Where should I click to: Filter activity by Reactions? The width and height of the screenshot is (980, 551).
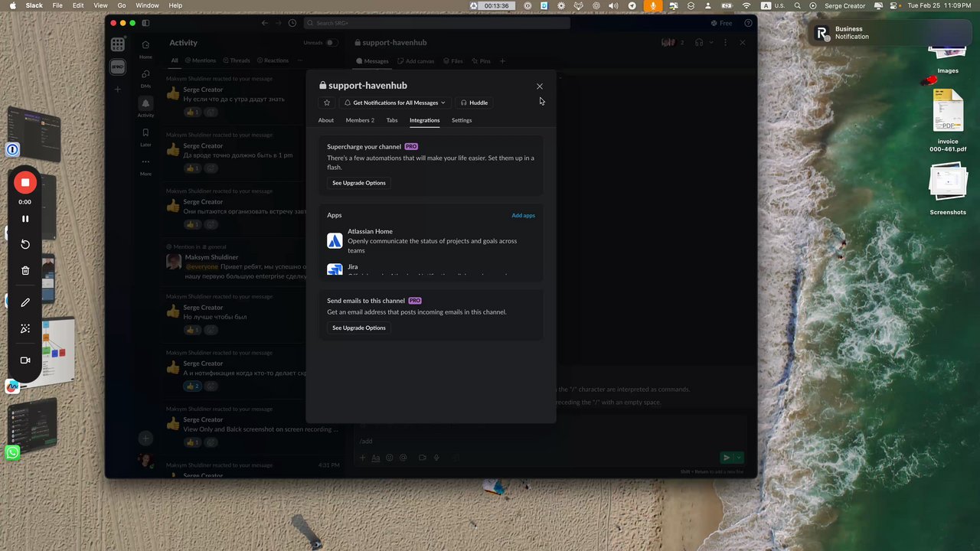point(273,60)
